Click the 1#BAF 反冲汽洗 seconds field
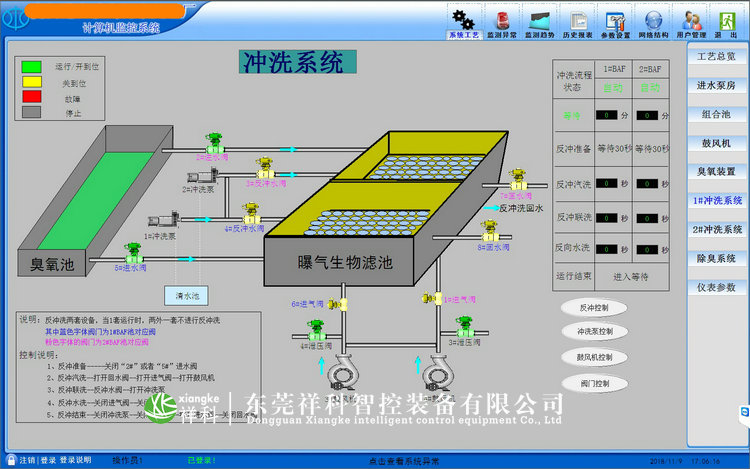The height and width of the screenshot is (469, 750). click(x=604, y=184)
